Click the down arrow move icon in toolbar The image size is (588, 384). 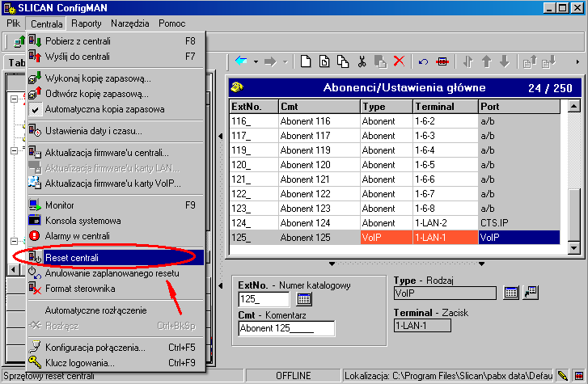(505, 61)
